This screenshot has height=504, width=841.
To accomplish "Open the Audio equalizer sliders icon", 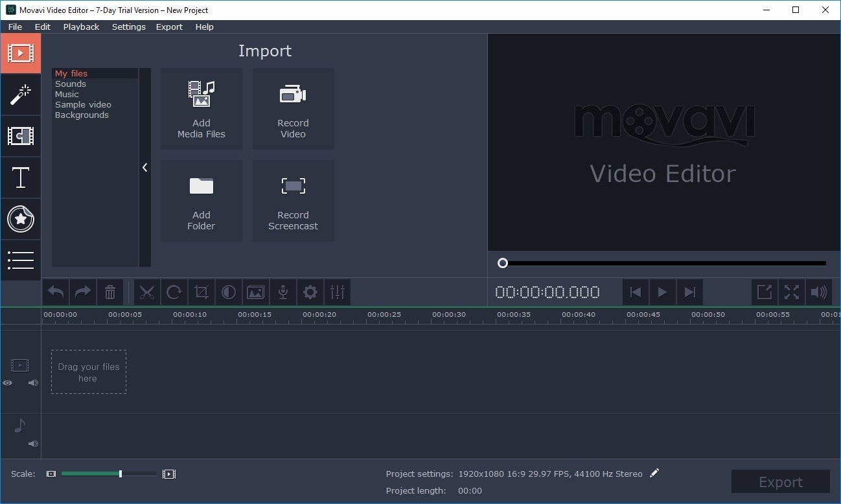I will pyautogui.click(x=338, y=293).
